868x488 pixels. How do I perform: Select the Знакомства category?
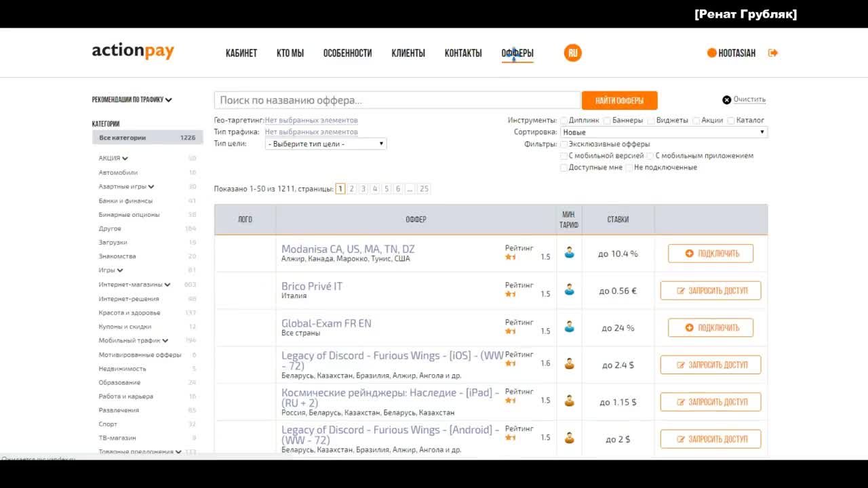(117, 256)
